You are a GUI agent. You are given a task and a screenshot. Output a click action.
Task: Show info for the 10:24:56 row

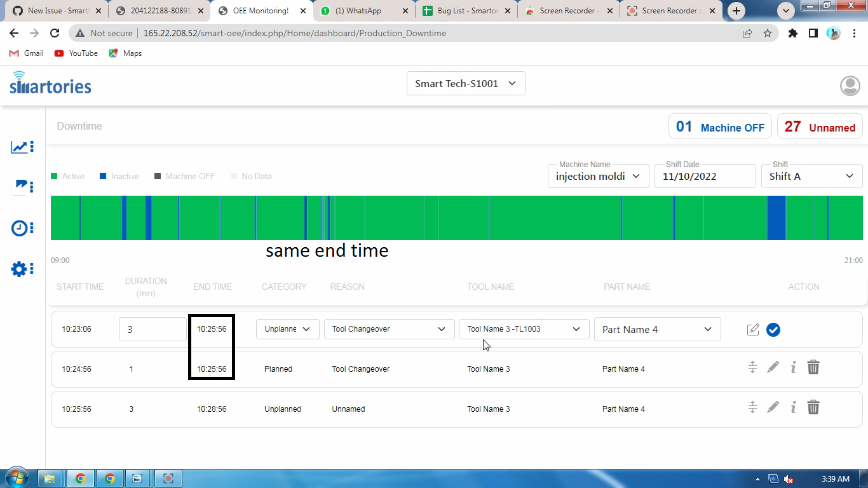pyautogui.click(x=793, y=367)
